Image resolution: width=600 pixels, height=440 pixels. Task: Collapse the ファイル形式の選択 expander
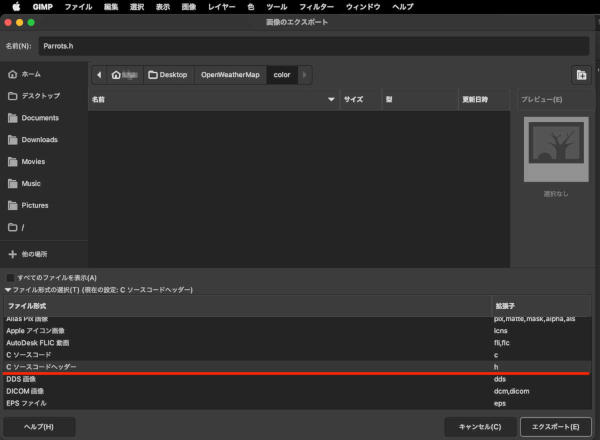pos(8,290)
